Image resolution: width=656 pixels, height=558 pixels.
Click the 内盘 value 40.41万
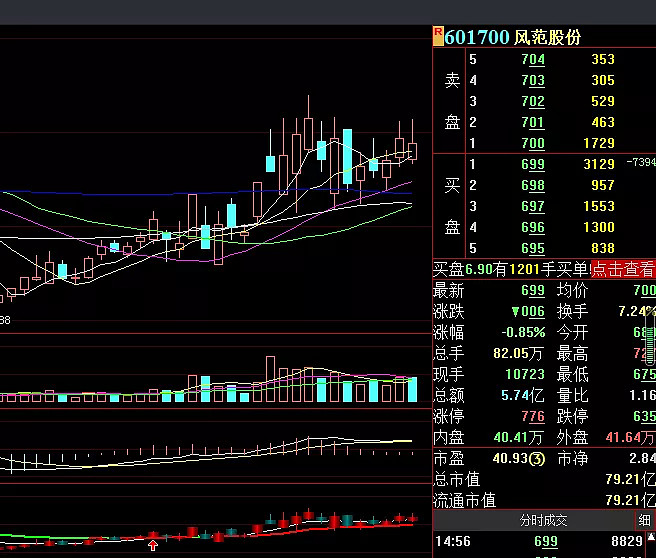pyautogui.click(x=518, y=438)
